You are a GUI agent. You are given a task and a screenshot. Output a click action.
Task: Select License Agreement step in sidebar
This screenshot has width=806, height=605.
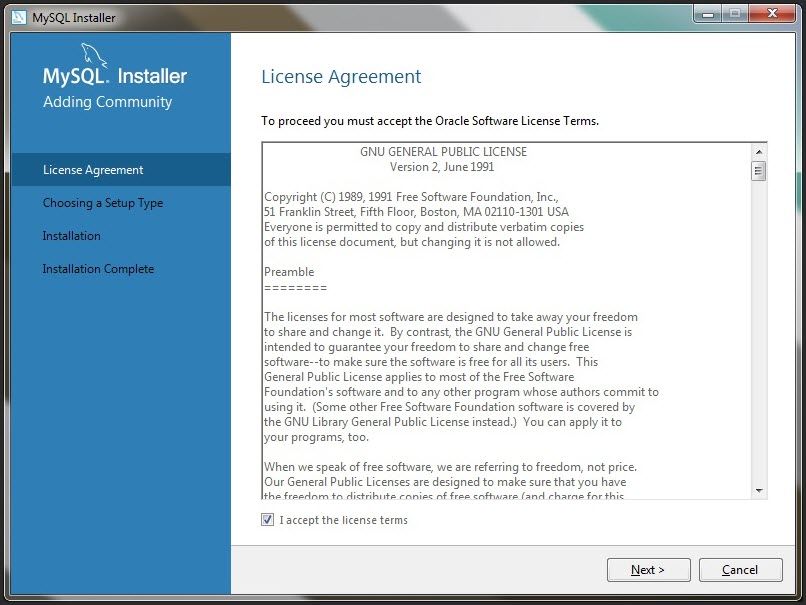(x=121, y=170)
